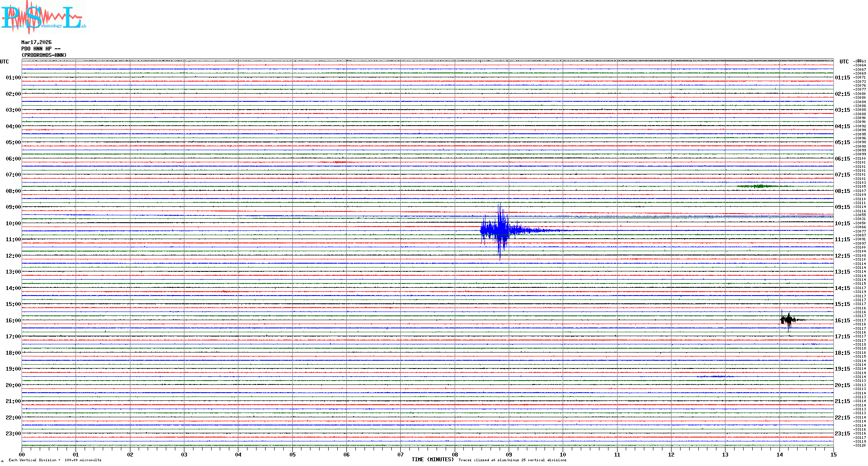
Task: Click the 10:00 UTC hour label on left
Action: 13,224
